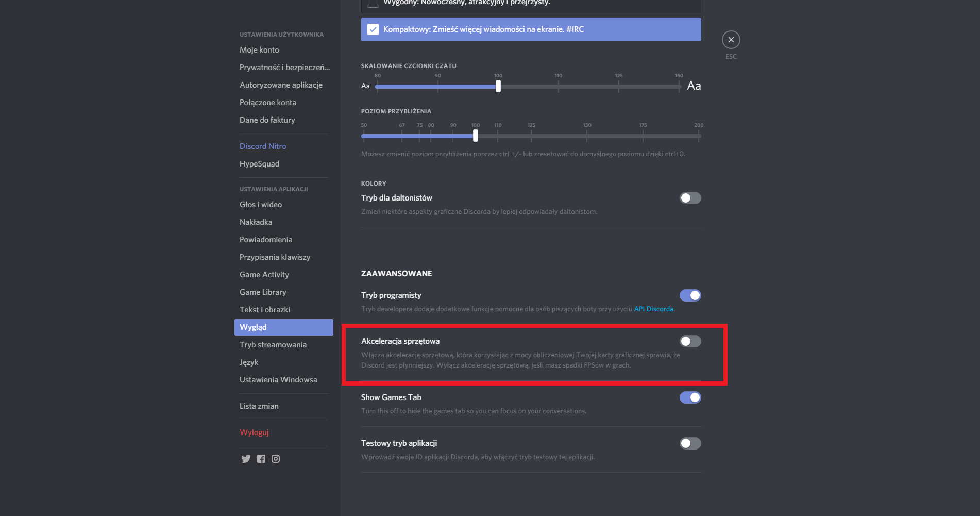Open Głos i wideo settings

tap(261, 205)
